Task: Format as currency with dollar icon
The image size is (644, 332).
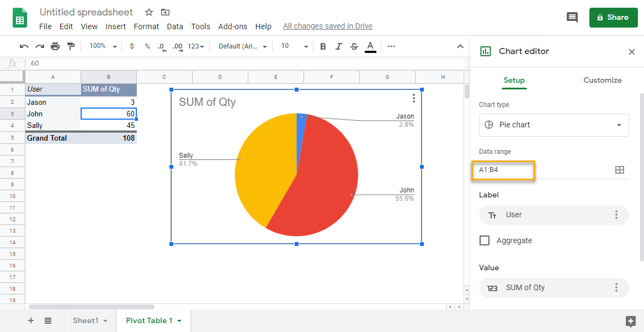Action: (x=132, y=46)
